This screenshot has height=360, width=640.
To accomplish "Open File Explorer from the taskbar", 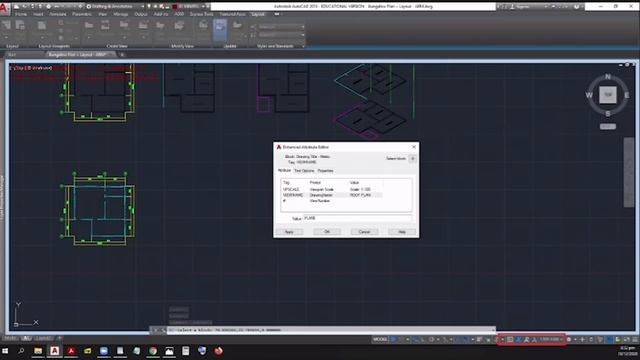I will click(x=38, y=351).
